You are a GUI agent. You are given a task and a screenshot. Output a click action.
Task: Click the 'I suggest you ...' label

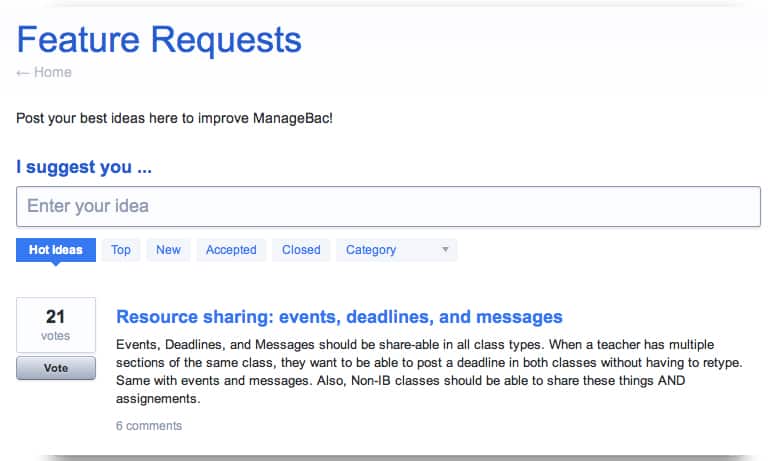tap(84, 167)
